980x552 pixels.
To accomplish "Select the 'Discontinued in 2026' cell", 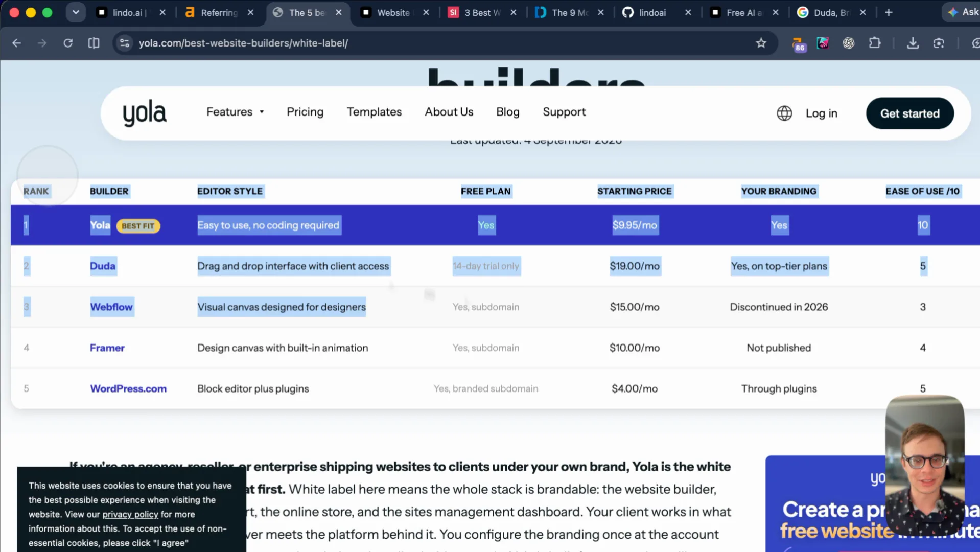I will [x=779, y=307].
